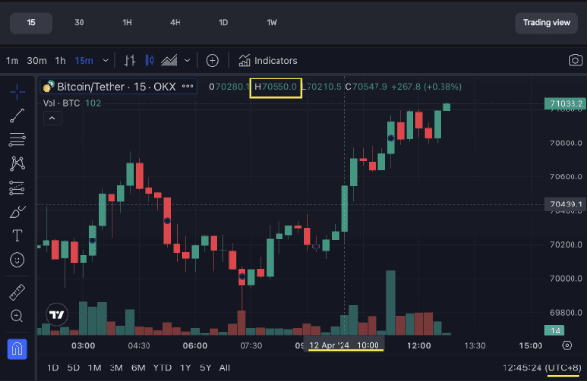
Task: Set date range to All
Action: pyautogui.click(x=225, y=367)
